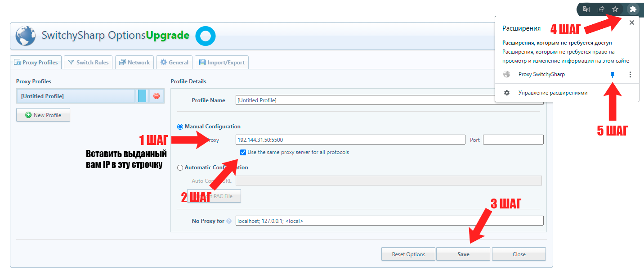Click the Proxy SwitchySharp globe icon in extensions list
This screenshot has height=276, width=644.
pos(507,75)
